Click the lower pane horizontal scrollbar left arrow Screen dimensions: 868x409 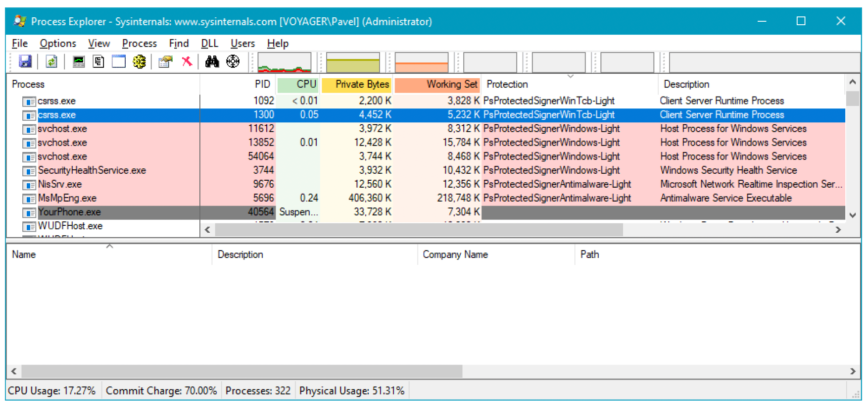pos(14,371)
